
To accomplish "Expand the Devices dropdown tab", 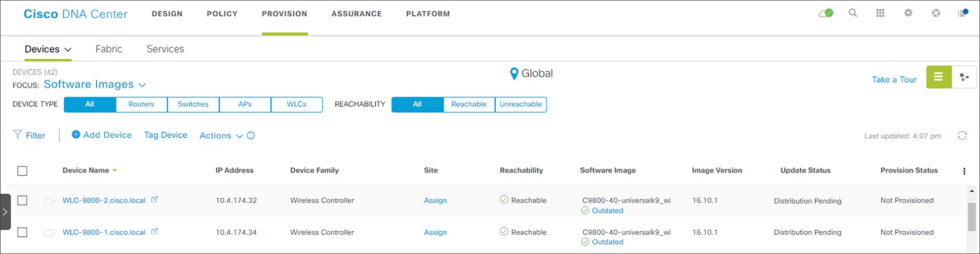I will tap(48, 49).
